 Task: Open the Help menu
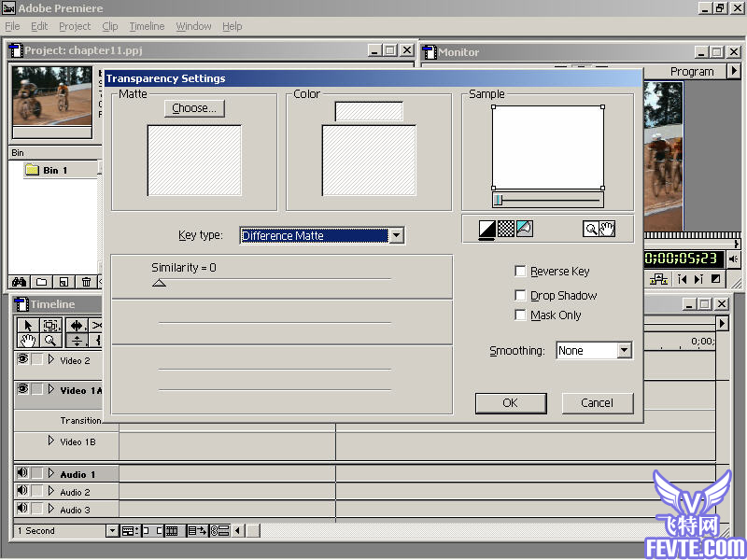[x=233, y=26]
